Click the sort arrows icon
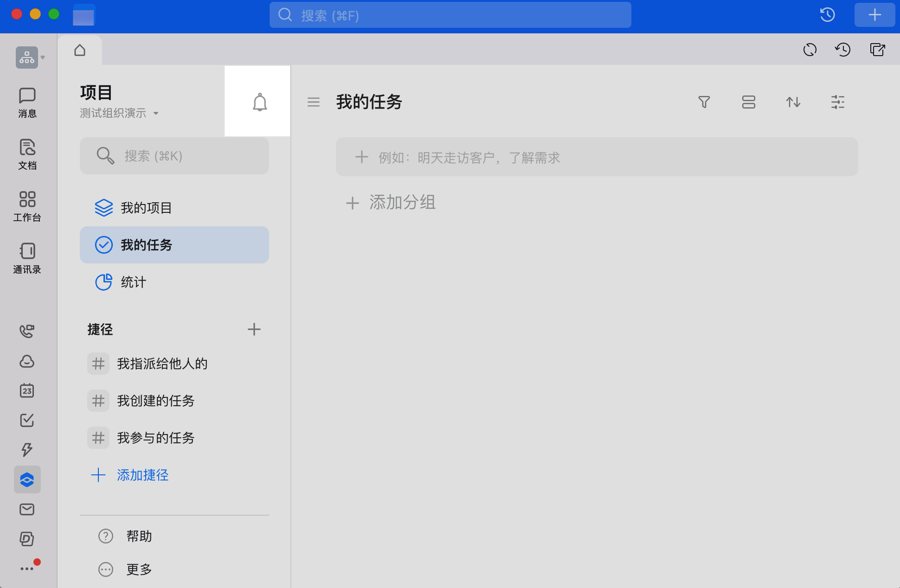The height and width of the screenshot is (588, 900). [793, 102]
